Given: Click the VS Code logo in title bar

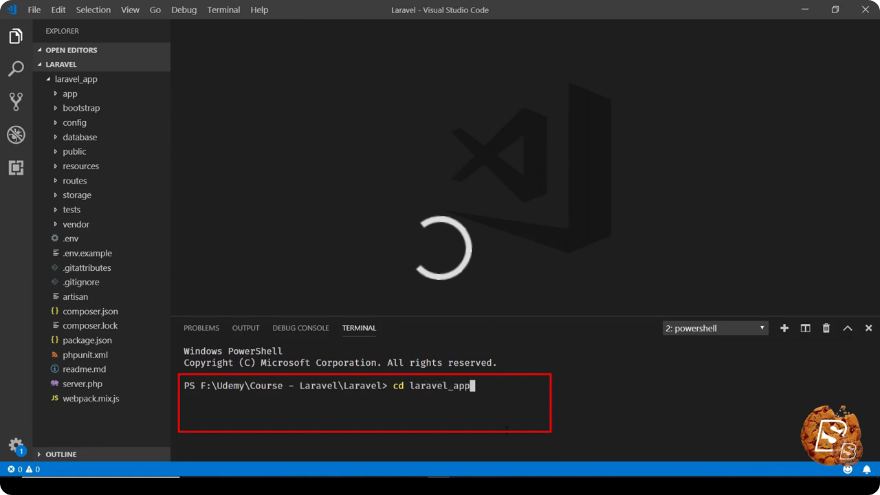Looking at the screenshot, I should [12, 10].
